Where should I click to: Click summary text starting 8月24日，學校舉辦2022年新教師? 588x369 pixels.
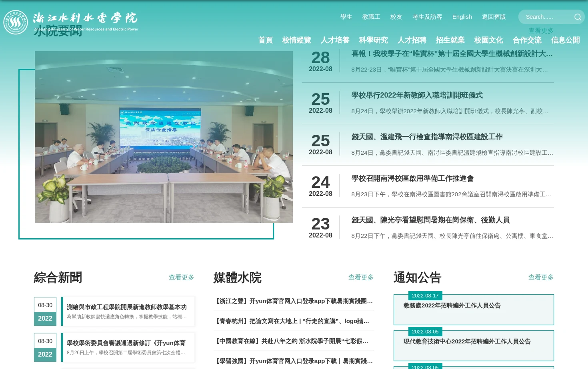[450, 111]
